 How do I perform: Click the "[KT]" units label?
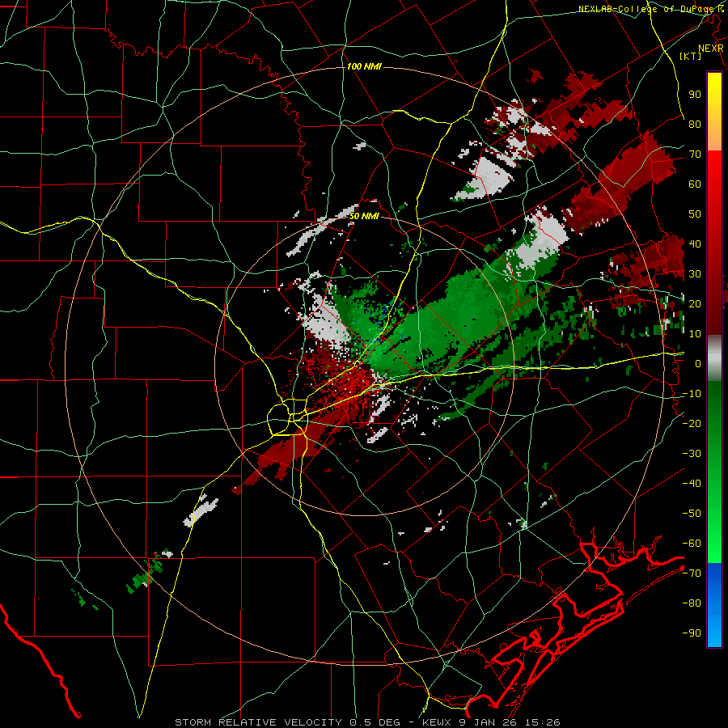(x=691, y=56)
